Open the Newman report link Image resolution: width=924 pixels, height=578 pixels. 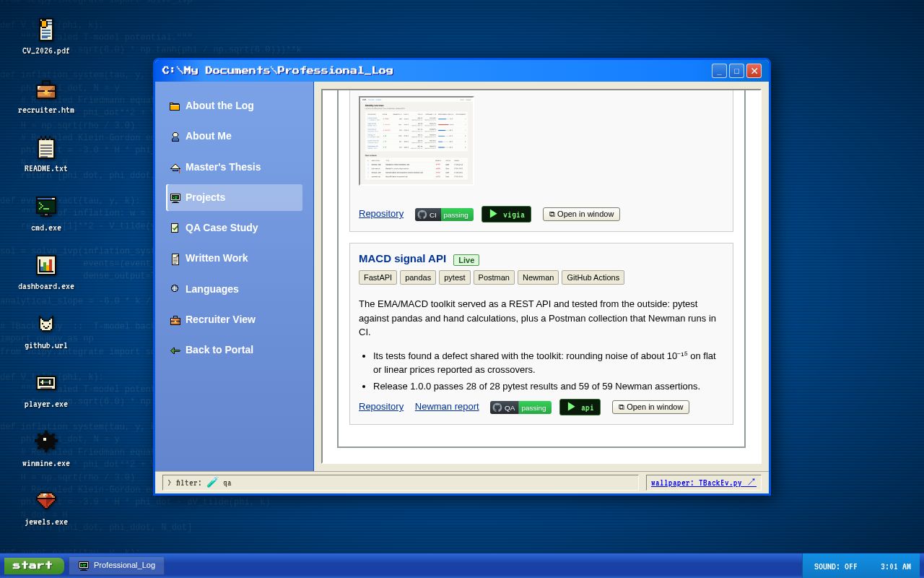[x=447, y=406]
